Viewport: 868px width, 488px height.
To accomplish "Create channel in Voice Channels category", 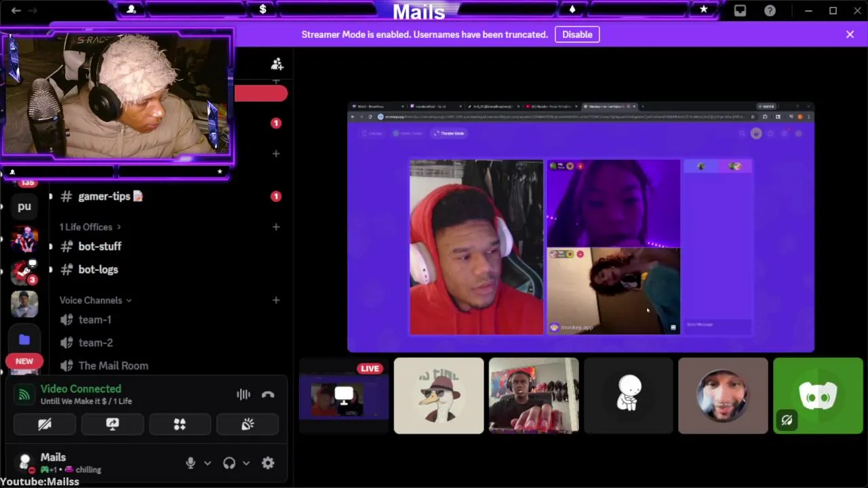I will (276, 300).
